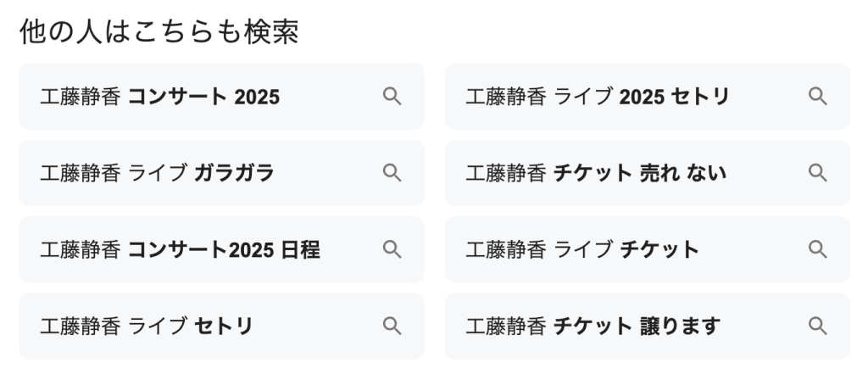Click search icon beside 工藤静香 ライブ ガラガラ
The height and width of the screenshot is (374, 868).
pos(392,173)
